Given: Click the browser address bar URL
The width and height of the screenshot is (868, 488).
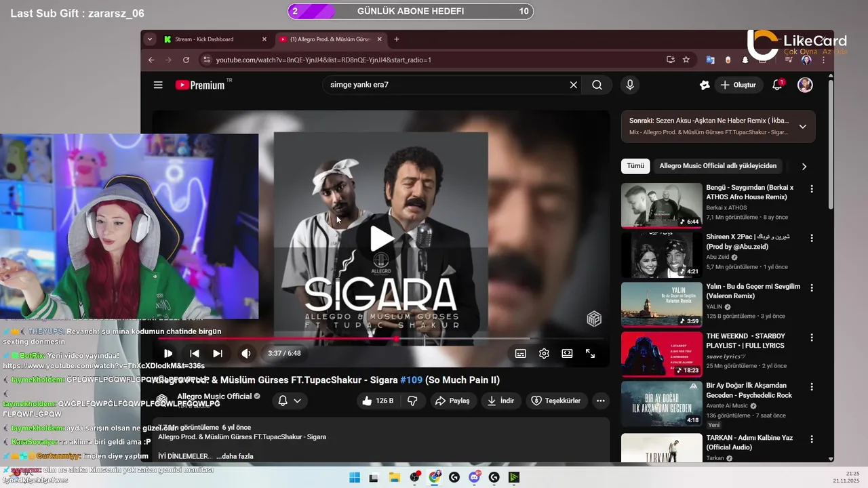Looking at the screenshot, I should pos(323,60).
